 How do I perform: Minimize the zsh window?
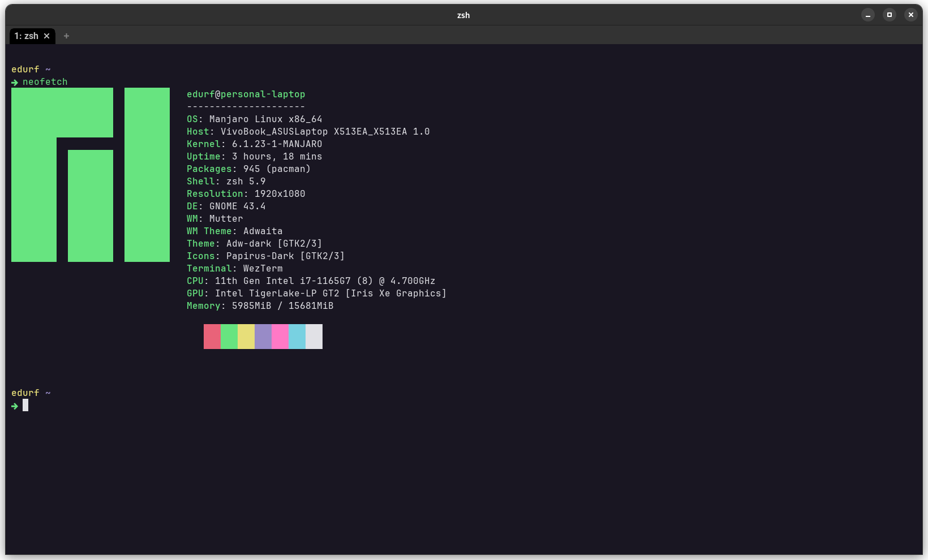pyautogui.click(x=867, y=15)
